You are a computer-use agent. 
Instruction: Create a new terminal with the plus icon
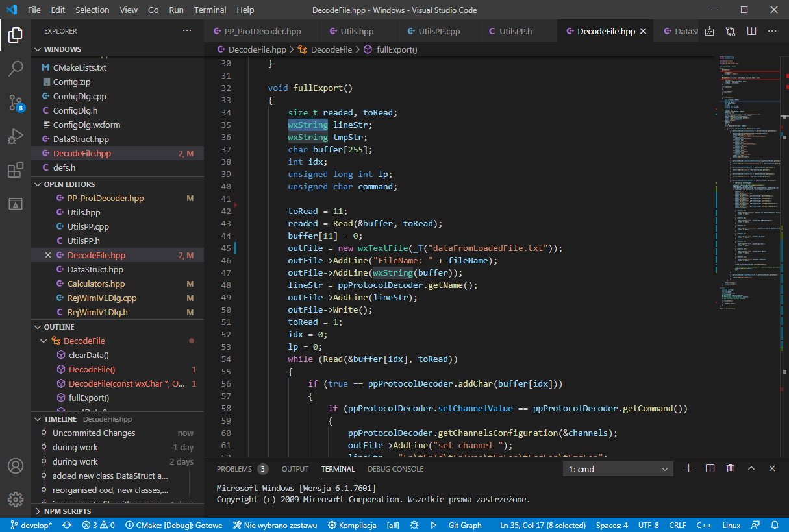(689, 468)
